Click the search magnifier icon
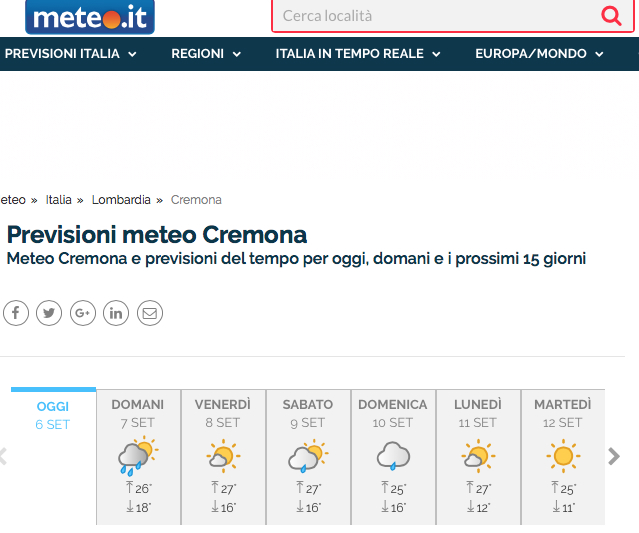Screen dimensions: 639x533 point(610,16)
